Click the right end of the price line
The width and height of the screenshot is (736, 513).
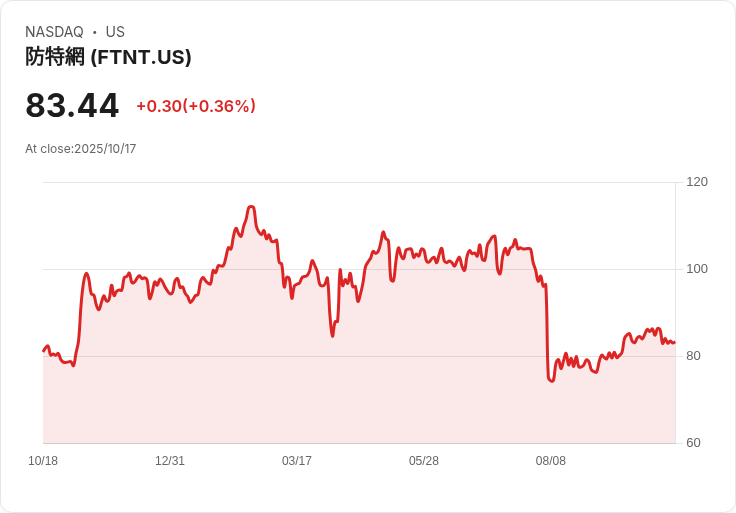click(x=675, y=343)
